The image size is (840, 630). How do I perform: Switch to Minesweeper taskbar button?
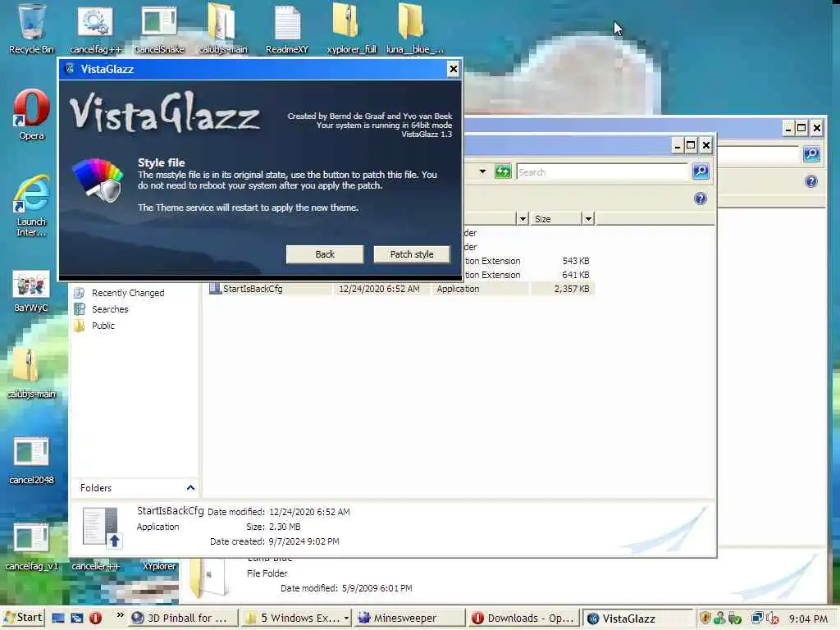coord(409,619)
